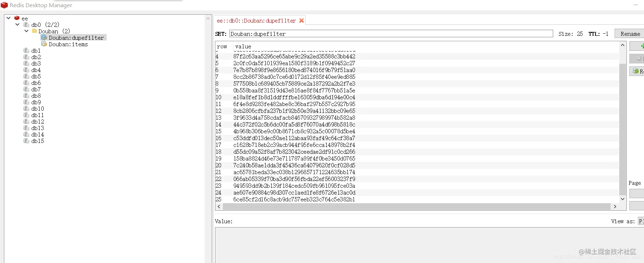Click the db14 database icon
Image resolution: width=644 pixels, height=263 pixels.
26,134
